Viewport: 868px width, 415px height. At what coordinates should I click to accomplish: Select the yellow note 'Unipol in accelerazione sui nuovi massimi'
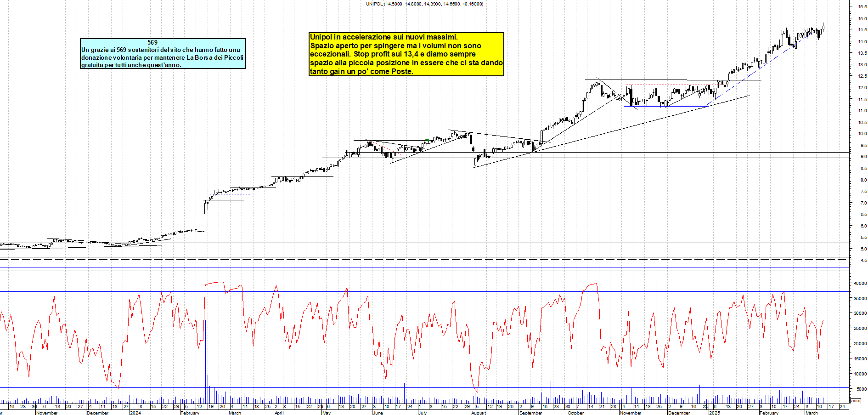[x=406, y=54]
